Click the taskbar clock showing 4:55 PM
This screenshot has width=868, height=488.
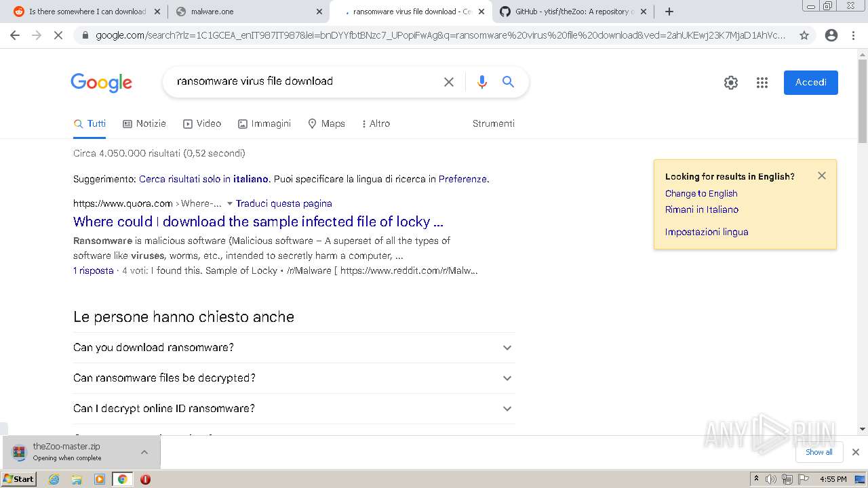[x=833, y=479]
